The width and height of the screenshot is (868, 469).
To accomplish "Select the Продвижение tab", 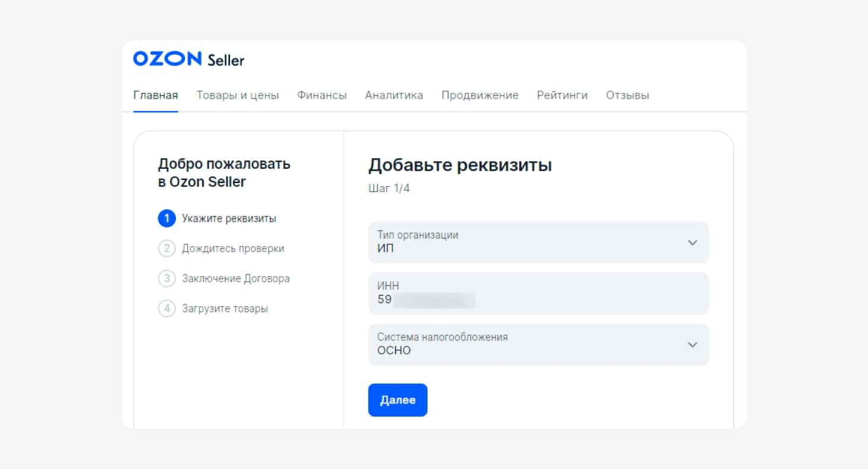I will (x=480, y=95).
